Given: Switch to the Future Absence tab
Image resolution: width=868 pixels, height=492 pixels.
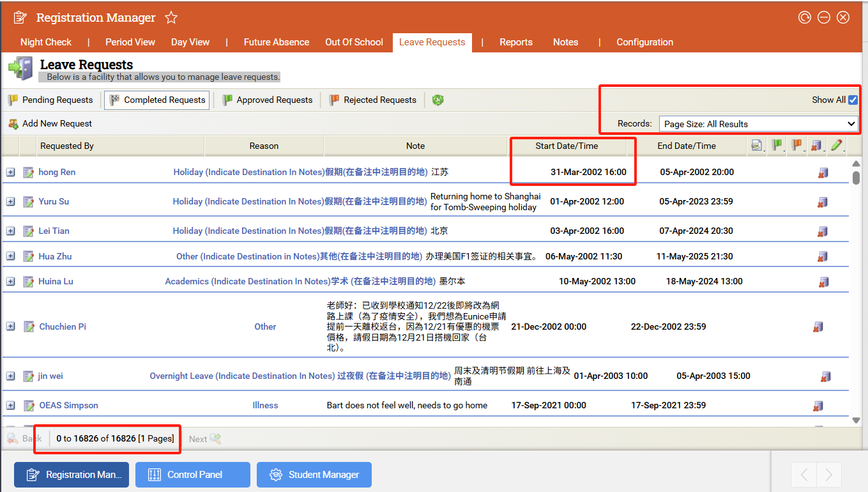Looking at the screenshot, I should point(276,42).
